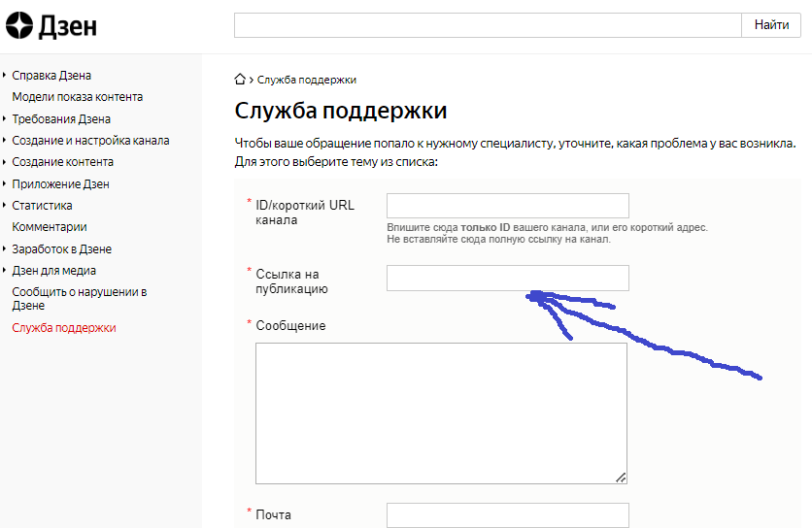Screen dimensions: 812x528
Task: Click the hint text 'Впишите сюда только ID'
Action: tap(449, 227)
